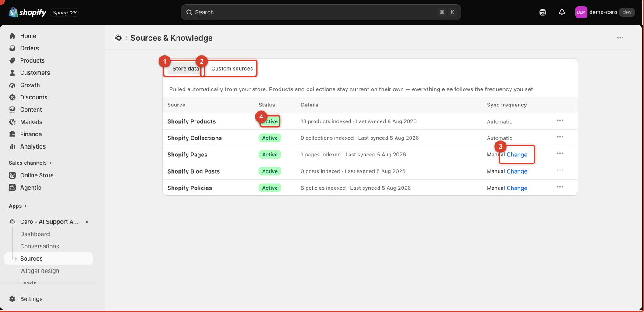Change sync frequency for Shopify Pages
The width and height of the screenshot is (644, 312).
point(517,155)
